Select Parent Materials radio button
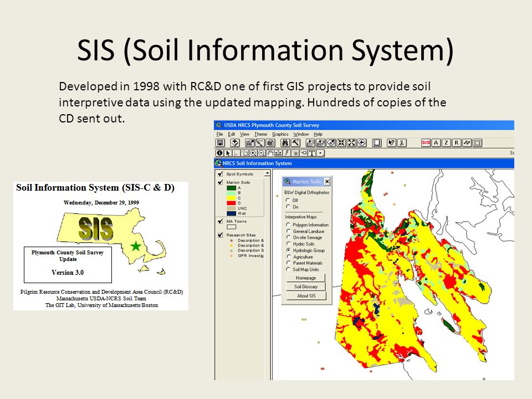 click(x=288, y=263)
